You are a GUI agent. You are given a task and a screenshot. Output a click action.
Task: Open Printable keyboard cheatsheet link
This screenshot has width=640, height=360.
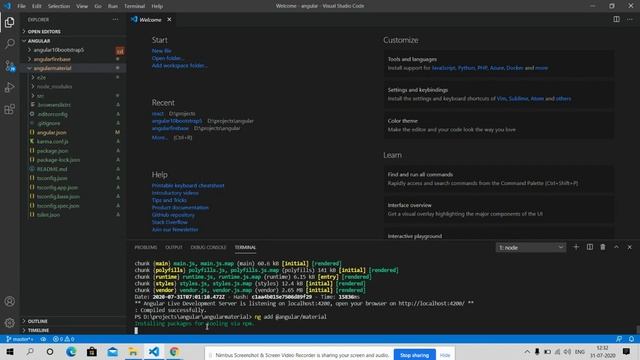188,185
